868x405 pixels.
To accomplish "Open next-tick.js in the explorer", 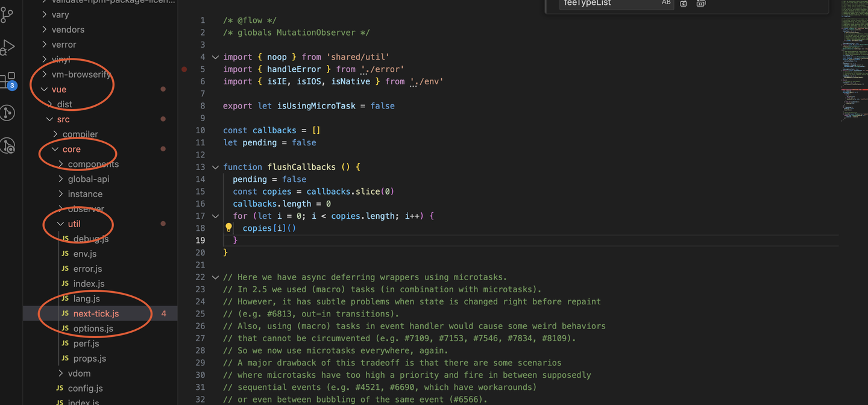I will click(96, 313).
